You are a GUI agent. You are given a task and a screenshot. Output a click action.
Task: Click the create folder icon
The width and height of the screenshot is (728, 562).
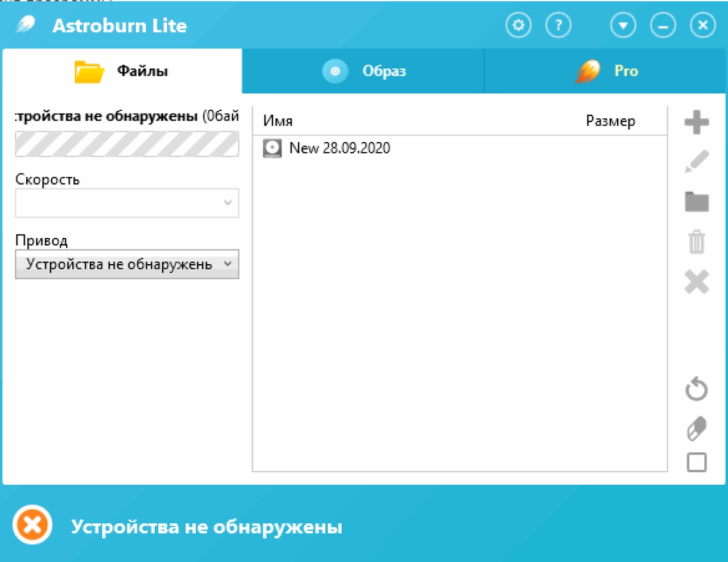coord(697,202)
